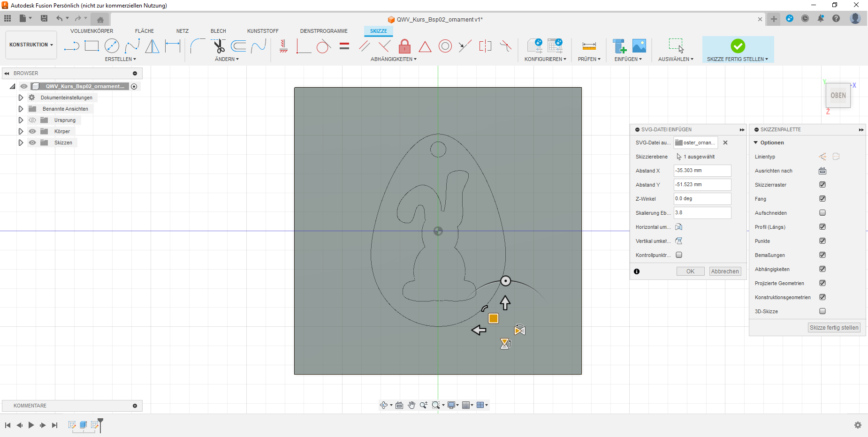Open the ABHÄNGIGKEITEN dropdown menu
This screenshot has width=868, height=437.
point(393,59)
